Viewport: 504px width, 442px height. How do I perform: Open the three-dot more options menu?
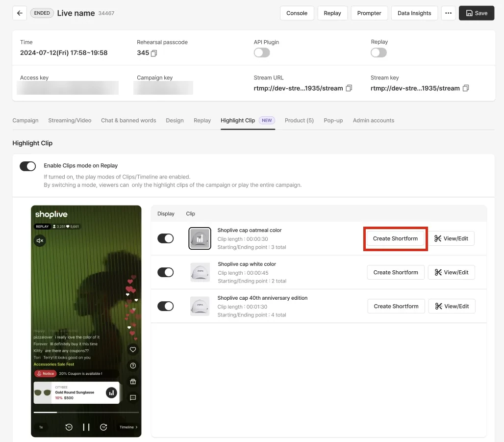point(449,13)
